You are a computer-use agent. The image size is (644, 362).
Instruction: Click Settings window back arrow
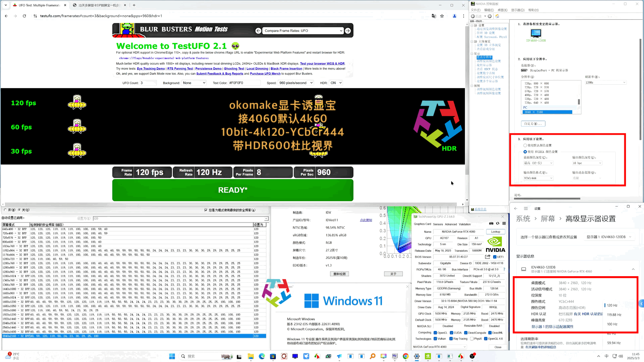(516, 208)
